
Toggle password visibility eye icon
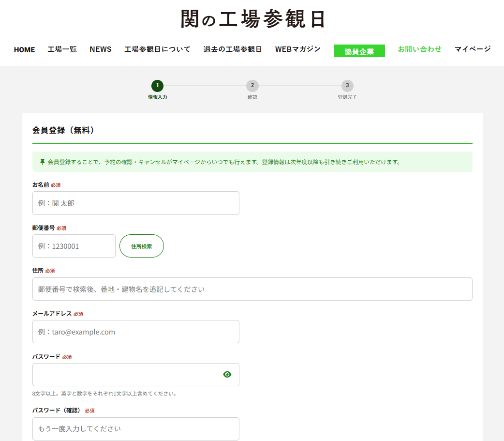tap(227, 374)
